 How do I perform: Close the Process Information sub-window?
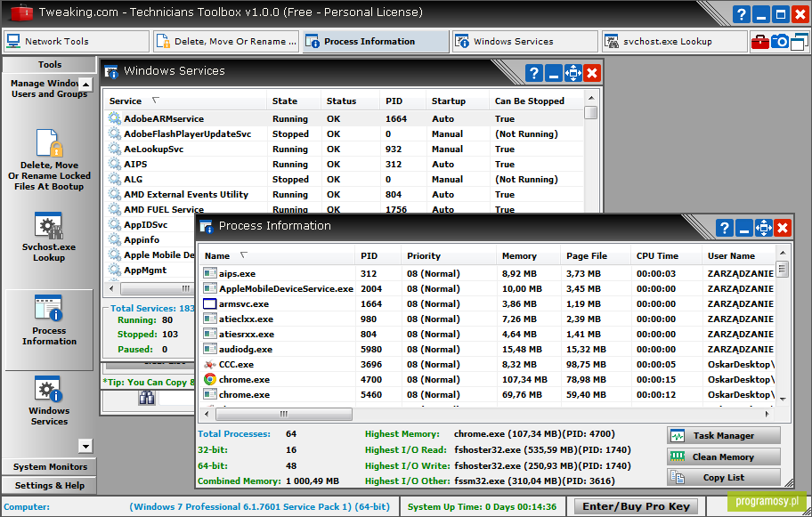(x=783, y=228)
